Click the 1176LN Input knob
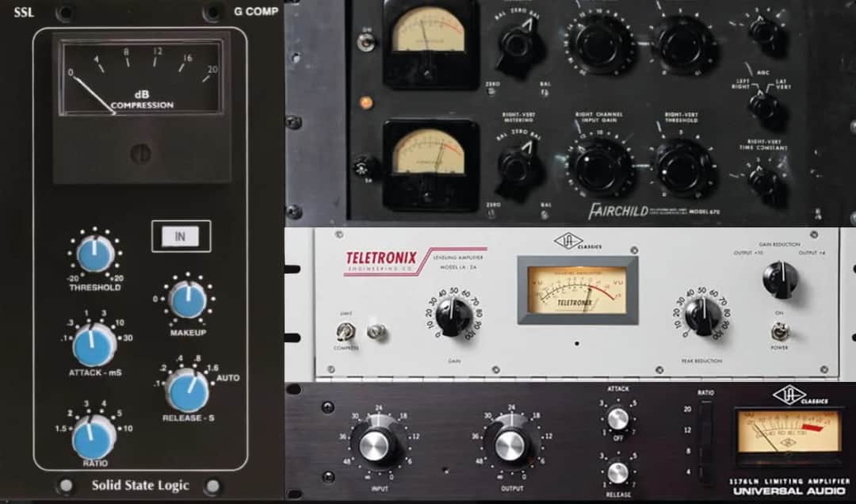Screen dimensions: 856x504 [x=377, y=445]
